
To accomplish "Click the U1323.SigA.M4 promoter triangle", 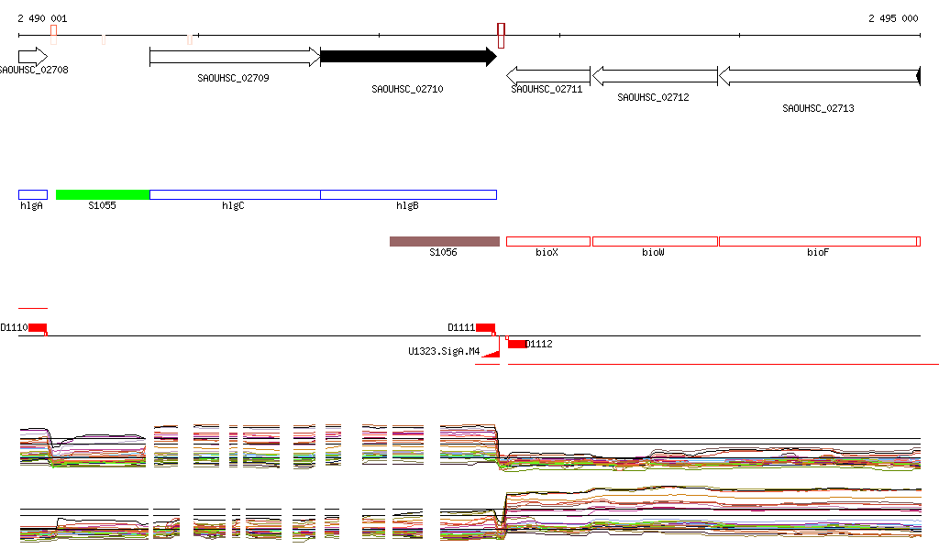I will [x=492, y=354].
